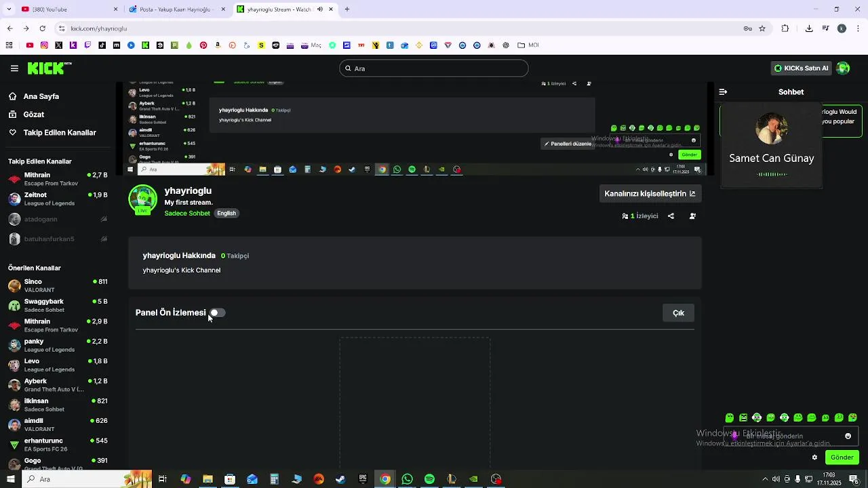Open chat settings gear icon

pyautogui.click(x=814, y=457)
